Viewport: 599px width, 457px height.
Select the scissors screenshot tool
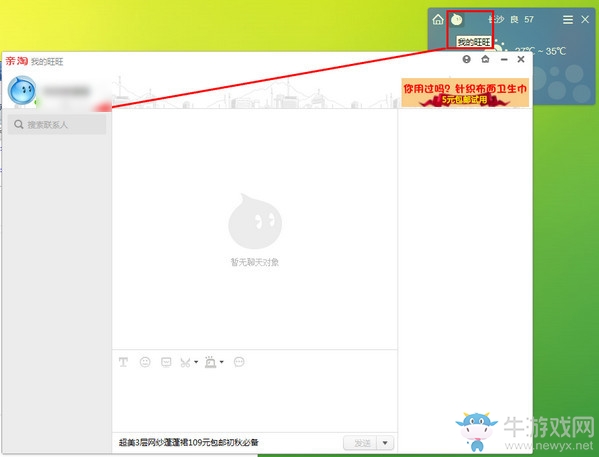point(185,362)
